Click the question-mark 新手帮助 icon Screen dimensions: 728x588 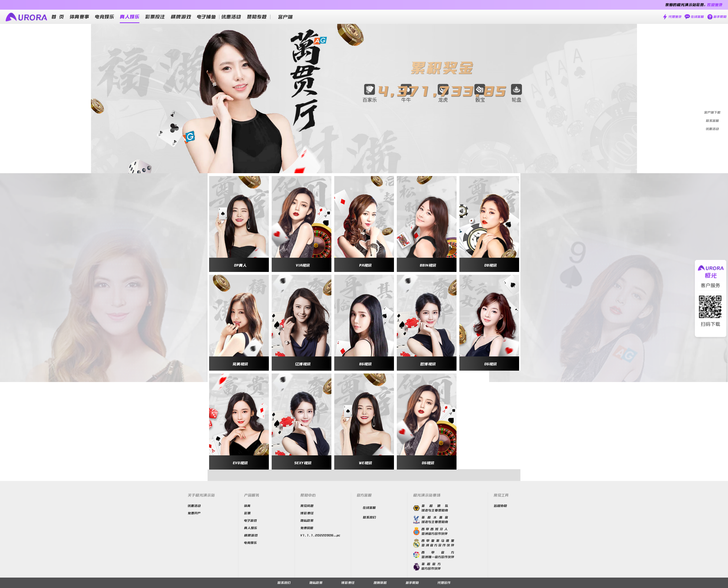(x=710, y=17)
